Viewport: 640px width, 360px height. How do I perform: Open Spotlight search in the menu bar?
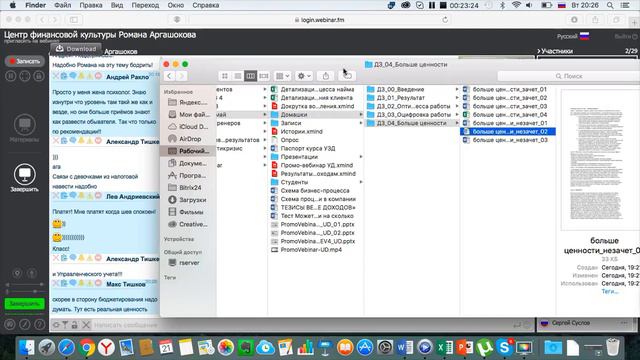point(610,5)
